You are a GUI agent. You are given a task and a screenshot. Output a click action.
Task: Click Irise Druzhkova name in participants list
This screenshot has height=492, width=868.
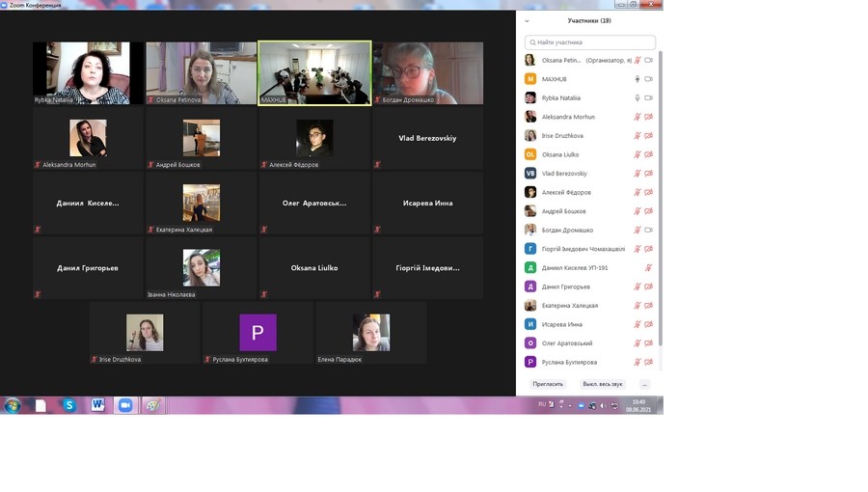(562, 136)
